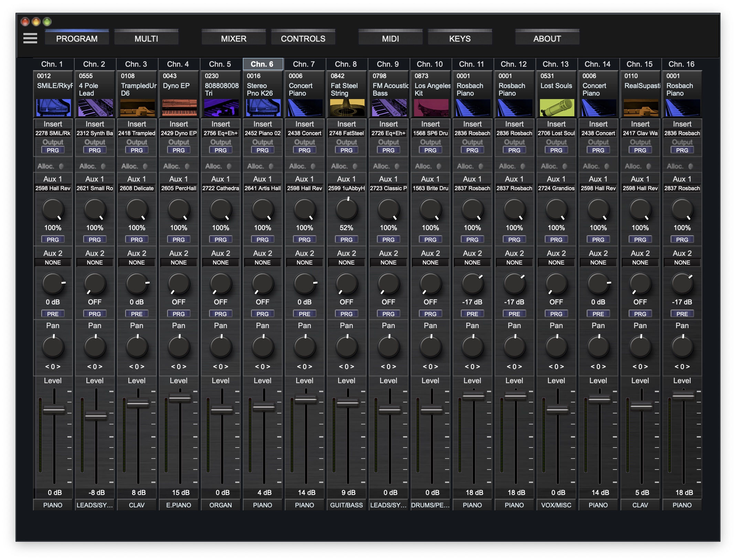Open the CONTROLS tab
The width and height of the screenshot is (736, 560).
pos(303,39)
